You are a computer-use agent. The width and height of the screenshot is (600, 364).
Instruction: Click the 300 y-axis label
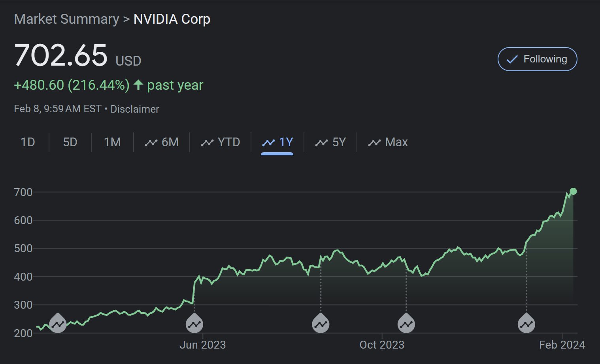click(23, 305)
